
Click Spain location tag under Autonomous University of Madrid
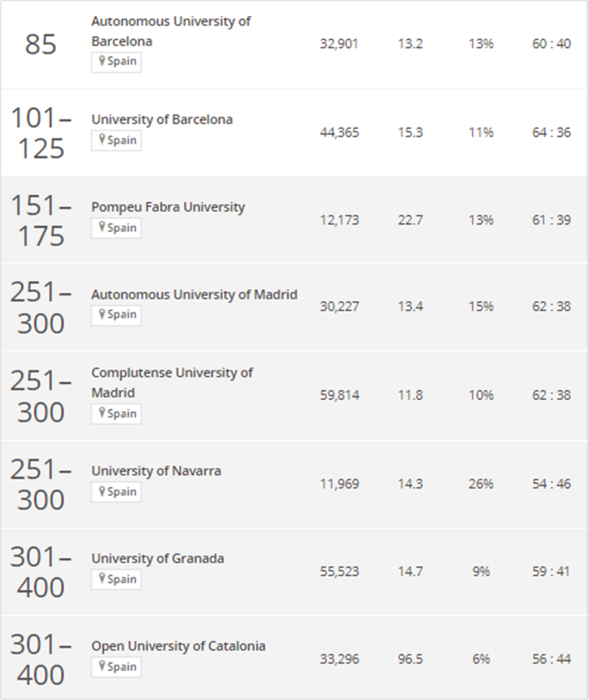pyautogui.click(x=116, y=315)
